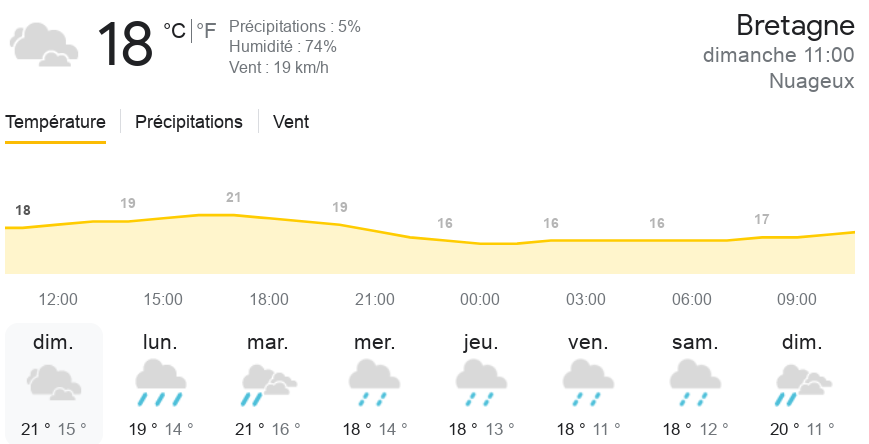Image resolution: width=869 pixels, height=444 pixels.
Task: Switch units to Fahrenheit
Action: (x=205, y=31)
